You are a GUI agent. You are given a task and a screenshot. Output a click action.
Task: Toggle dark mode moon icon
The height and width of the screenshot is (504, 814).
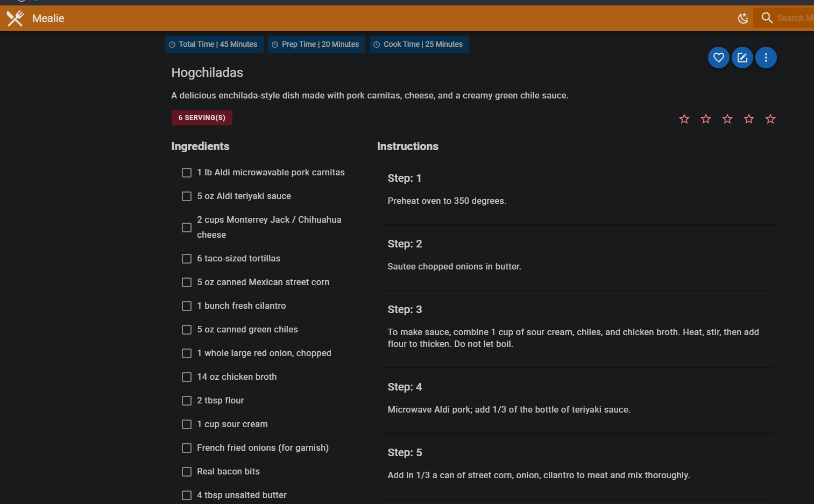(743, 18)
